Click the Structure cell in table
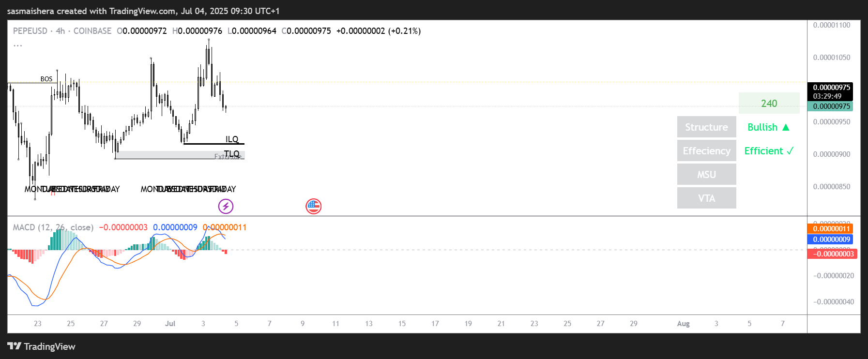The width and height of the screenshot is (868, 359). [x=706, y=127]
